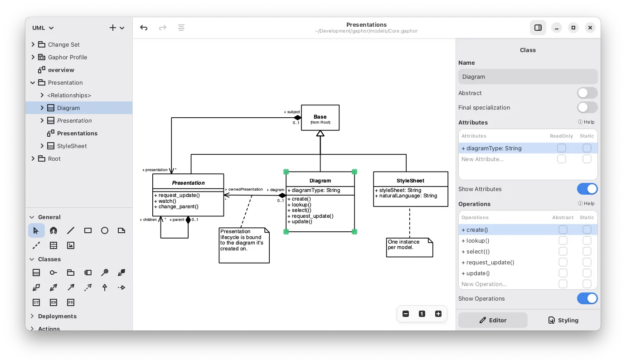Turn off Show Attributes switch
This screenshot has width=626, height=364.
[587, 189]
